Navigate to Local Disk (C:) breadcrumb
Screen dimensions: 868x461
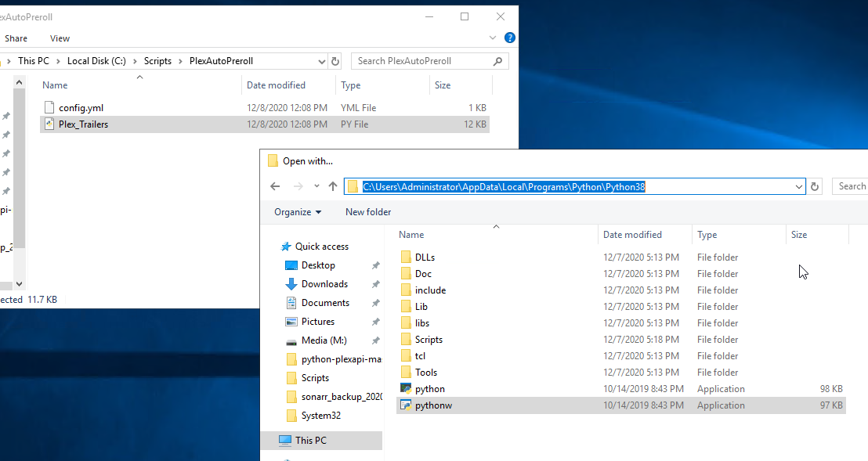click(x=96, y=61)
